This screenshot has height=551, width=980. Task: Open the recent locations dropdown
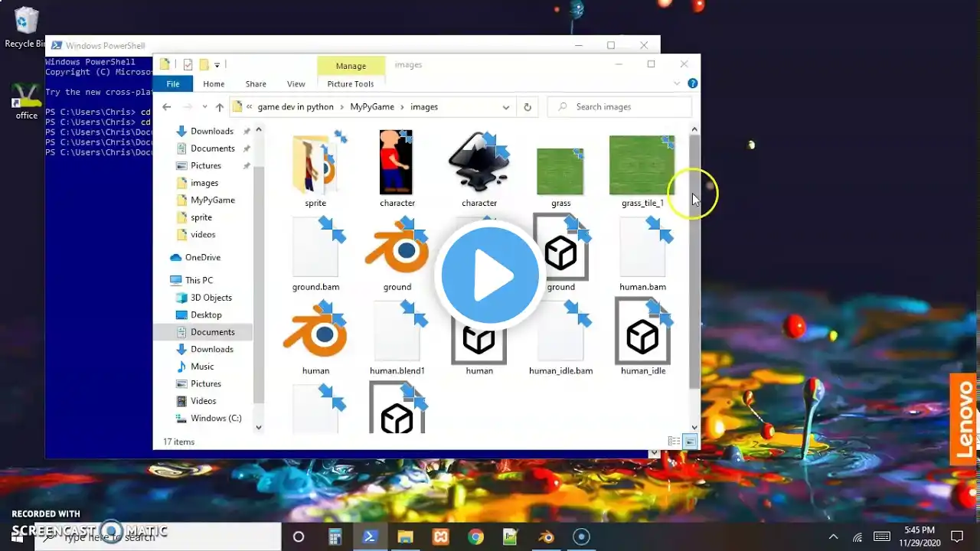(204, 107)
